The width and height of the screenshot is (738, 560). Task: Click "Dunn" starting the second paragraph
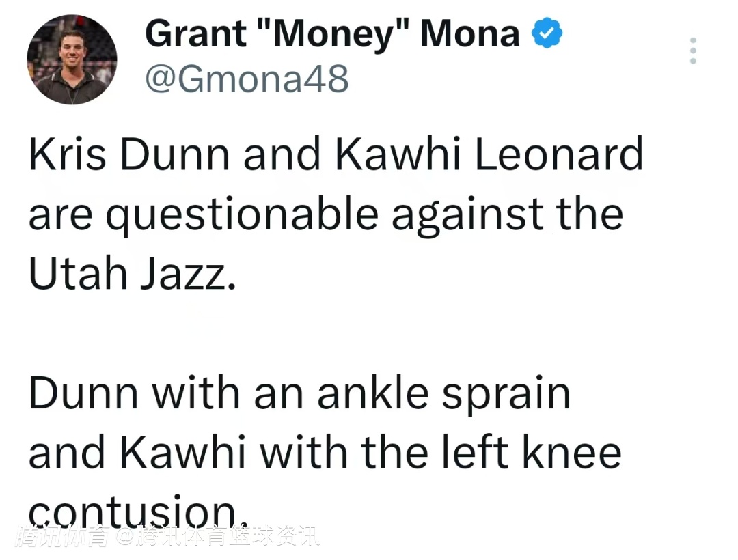(84, 394)
